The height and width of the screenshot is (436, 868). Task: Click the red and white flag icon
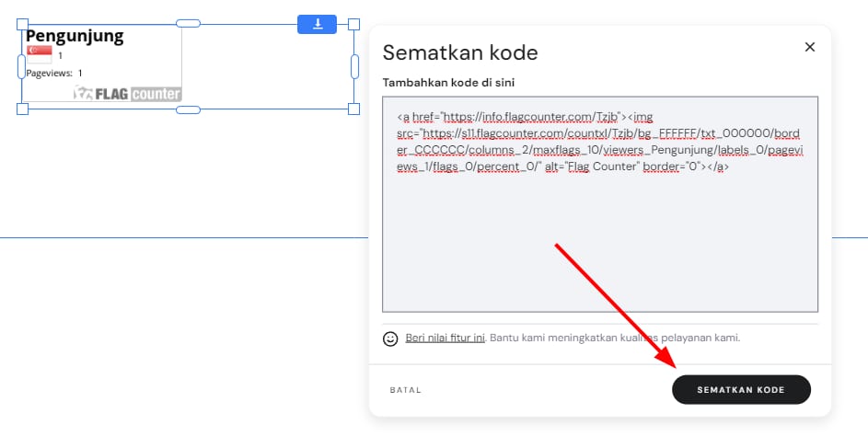tap(40, 54)
